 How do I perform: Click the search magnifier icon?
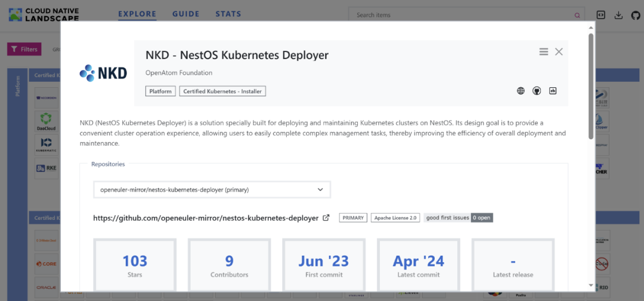tap(577, 16)
